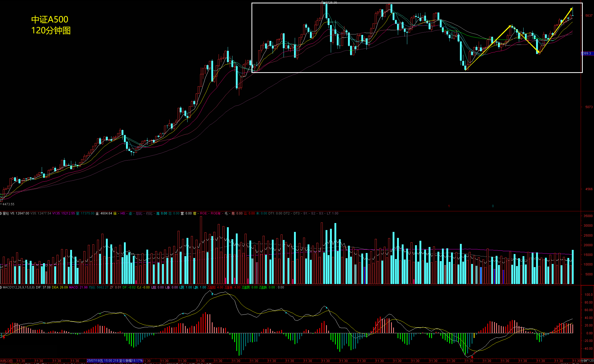
Task: Select the 量柱 volume indicator name label
Action: pyautogui.click(x=6, y=213)
